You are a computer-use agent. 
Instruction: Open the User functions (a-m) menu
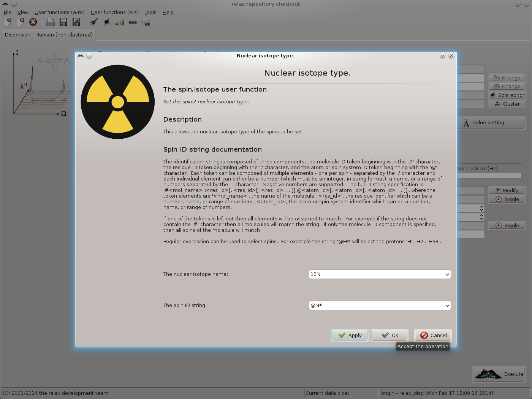[x=60, y=12]
